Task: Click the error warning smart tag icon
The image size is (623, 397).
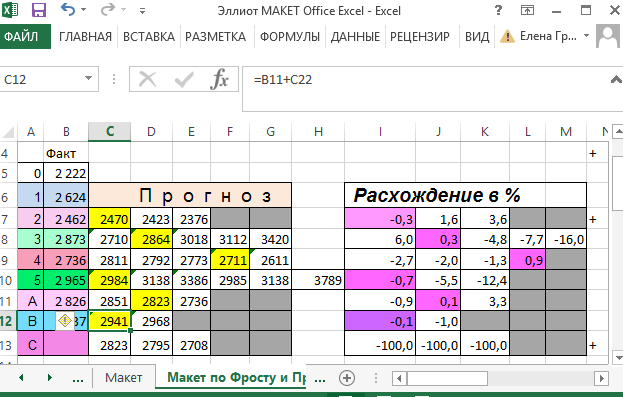Action: [65, 320]
